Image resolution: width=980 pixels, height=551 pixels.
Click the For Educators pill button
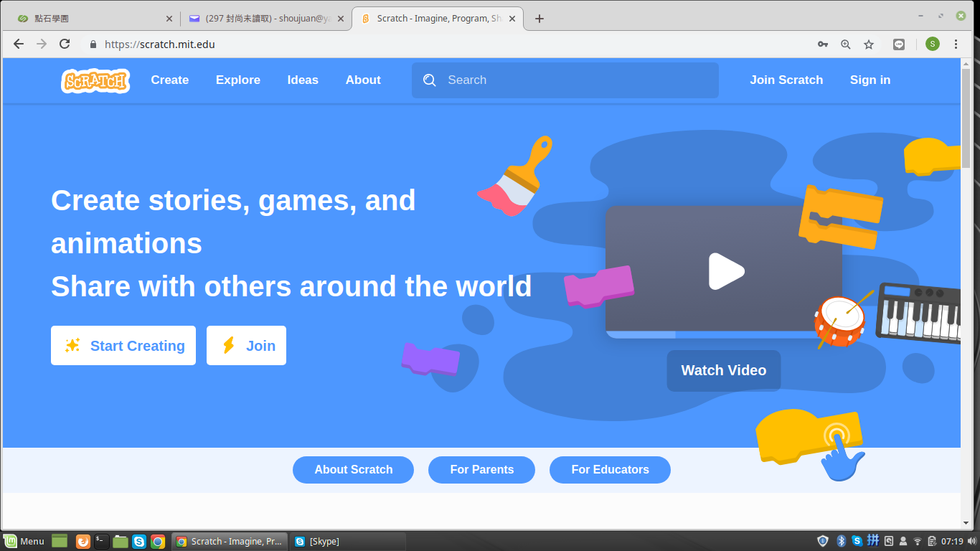(610, 470)
